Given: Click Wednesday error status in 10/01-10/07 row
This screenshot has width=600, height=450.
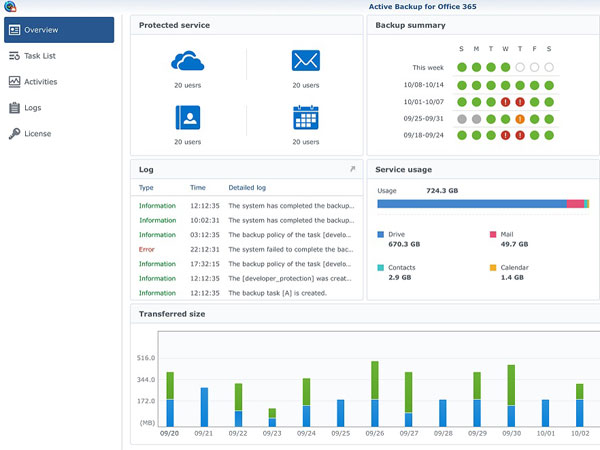Looking at the screenshot, I should coord(505,102).
